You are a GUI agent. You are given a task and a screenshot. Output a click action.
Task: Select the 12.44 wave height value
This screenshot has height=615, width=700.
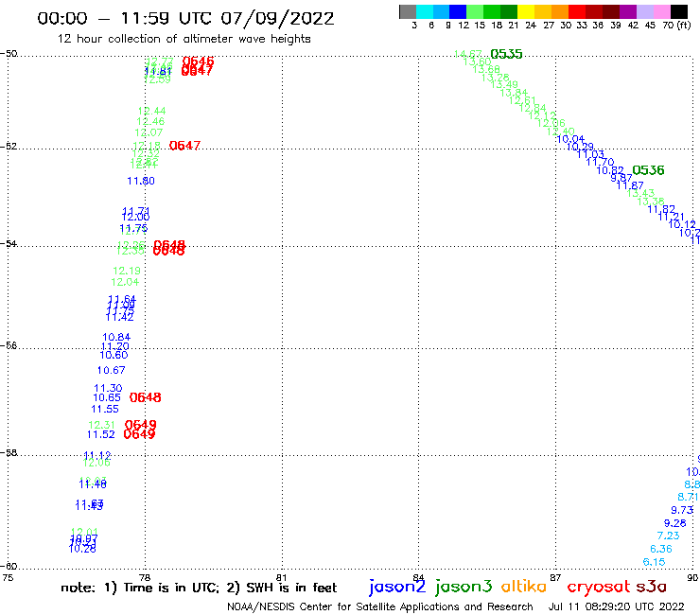[x=151, y=111]
